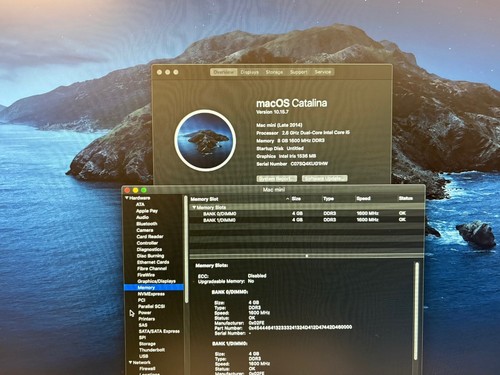This screenshot has height=375, width=500.
Task: Select Ethernet Cards in the sidebar
Action: 153,262
